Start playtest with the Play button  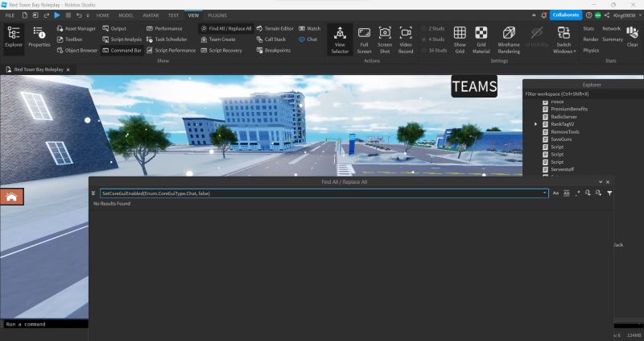(57, 15)
